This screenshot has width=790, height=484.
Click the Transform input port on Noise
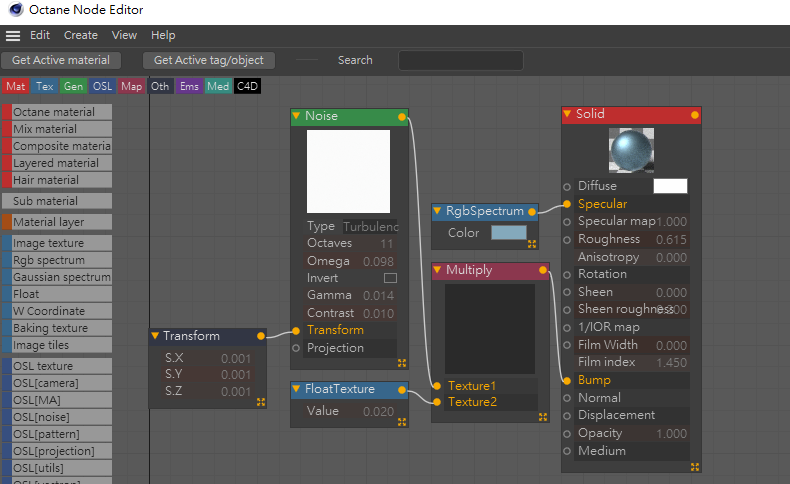point(296,330)
